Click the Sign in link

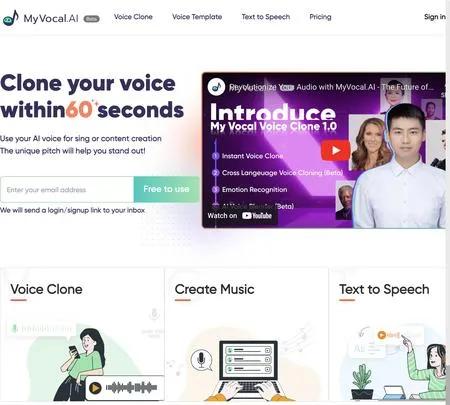[435, 17]
